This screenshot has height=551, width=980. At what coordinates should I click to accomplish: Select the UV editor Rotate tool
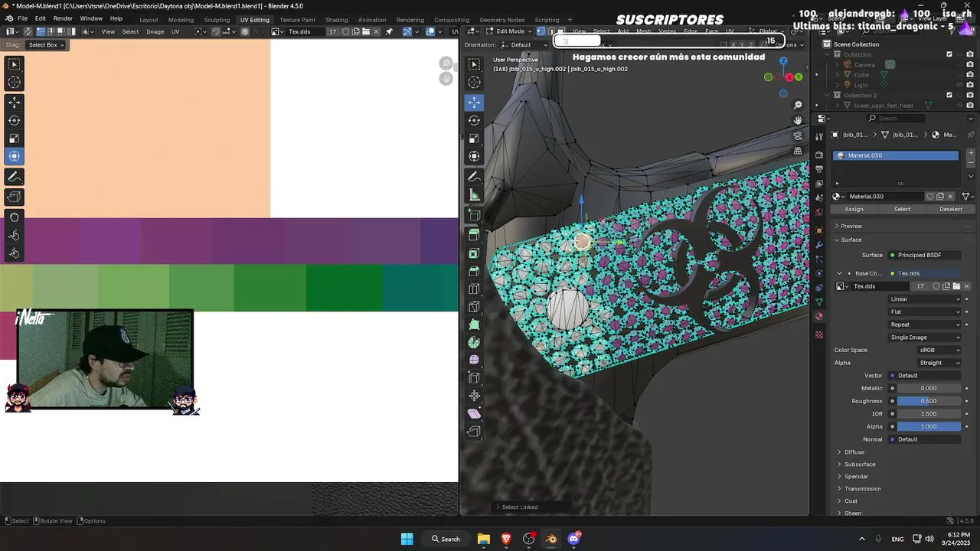(x=14, y=120)
